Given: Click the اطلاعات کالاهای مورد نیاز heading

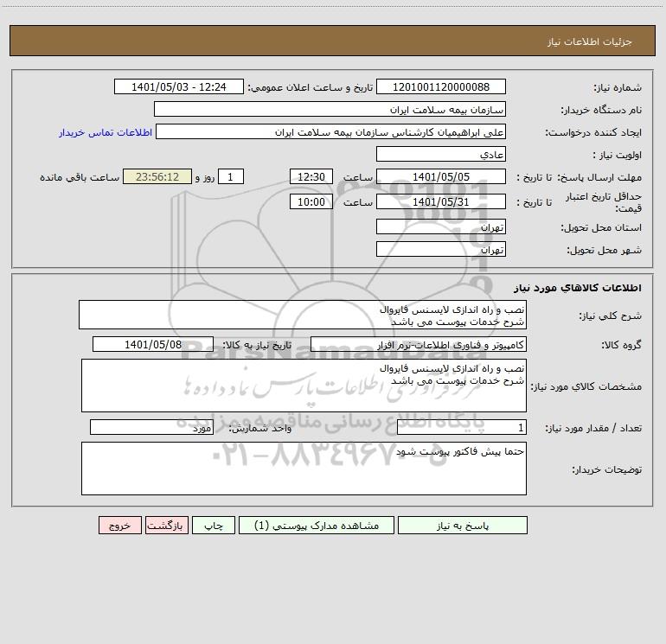Looking at the screenshot, I should (578, 287).
